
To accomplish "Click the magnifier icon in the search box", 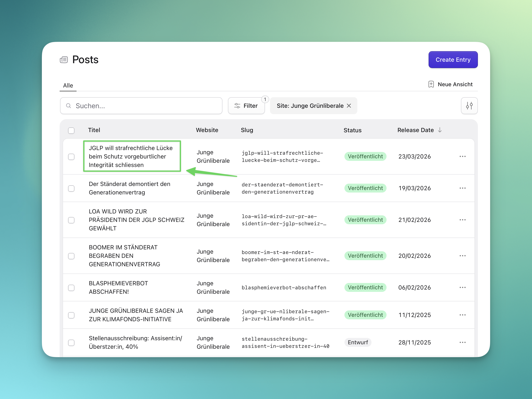I will (x=69, y=106).
